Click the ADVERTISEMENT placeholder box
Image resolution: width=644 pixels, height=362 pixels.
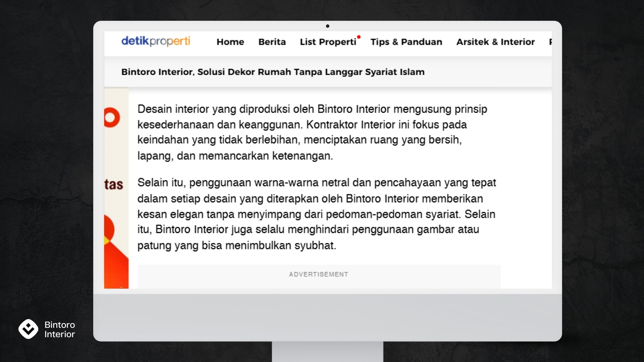(319, 276)
